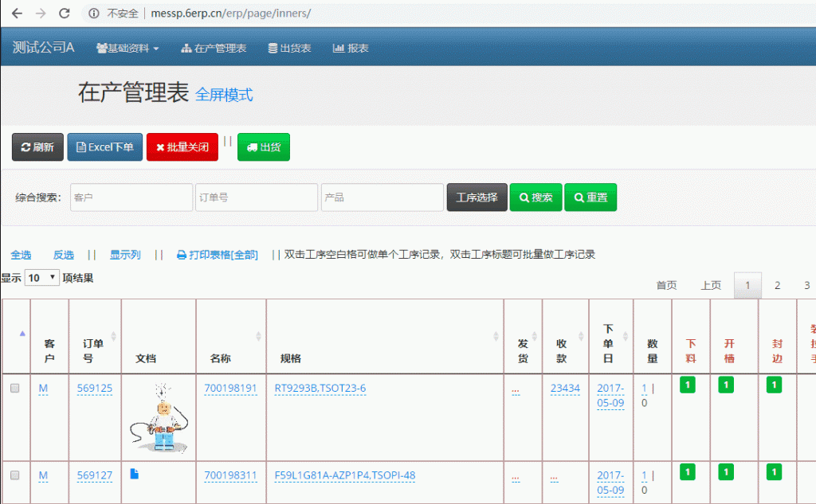Open the 工序选择 selector
This screenshot has width=816, height=504.
[477, 197]
